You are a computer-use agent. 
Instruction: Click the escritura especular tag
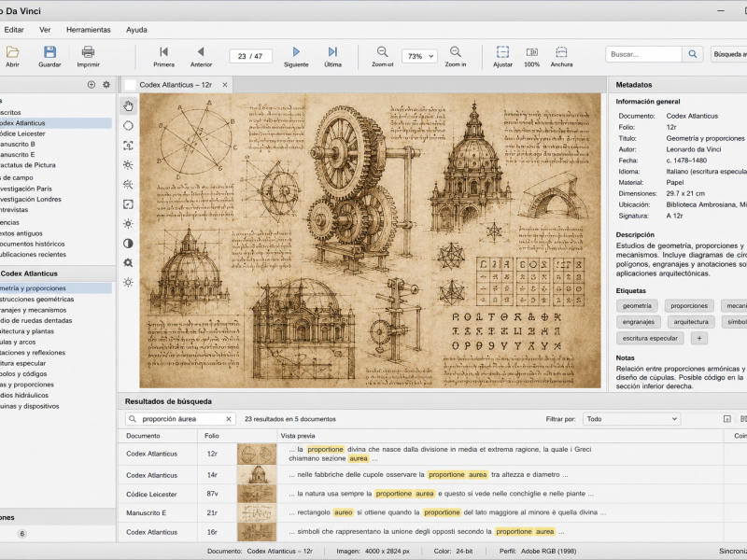point(650,338)
